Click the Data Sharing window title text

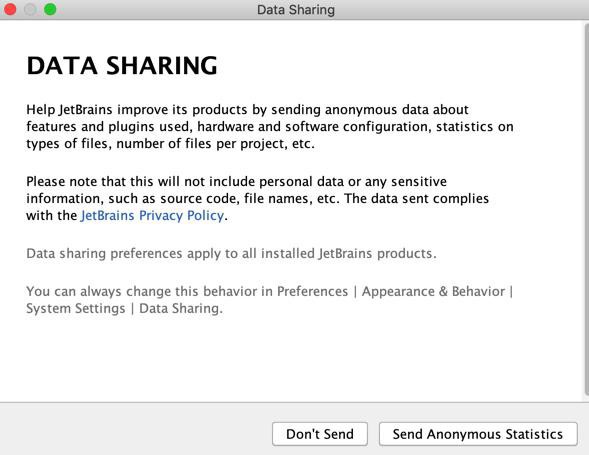[x=296, y=10]
